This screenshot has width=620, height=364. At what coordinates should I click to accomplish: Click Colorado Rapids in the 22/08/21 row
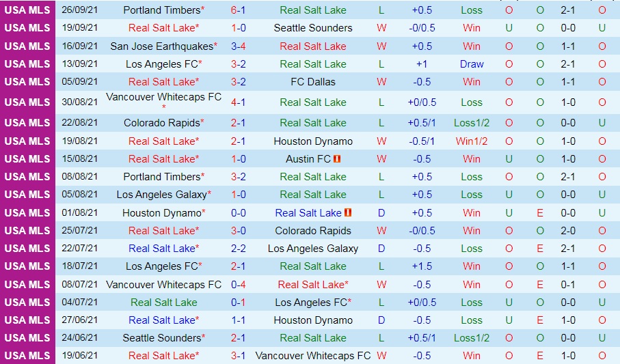point(162,123)
